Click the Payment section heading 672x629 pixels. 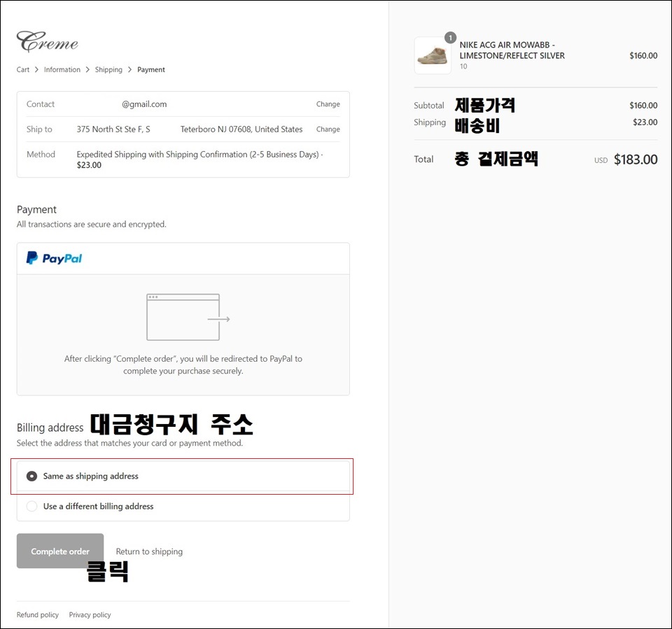click(x=36, y=209)
